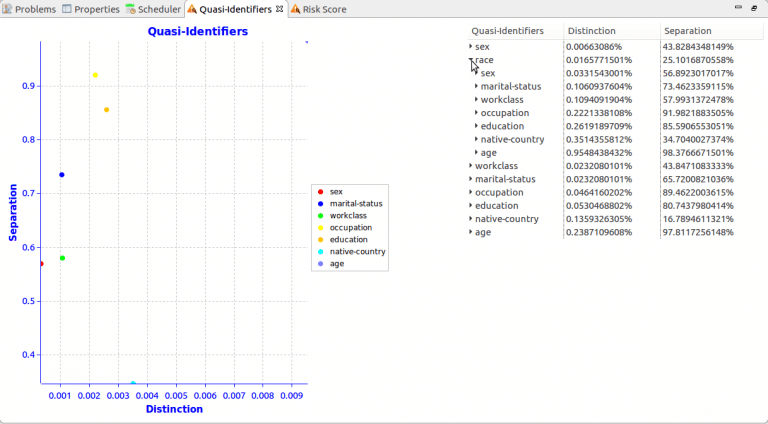Expand marital-status under race
This screenshot has width=768, height=424.
477,86
